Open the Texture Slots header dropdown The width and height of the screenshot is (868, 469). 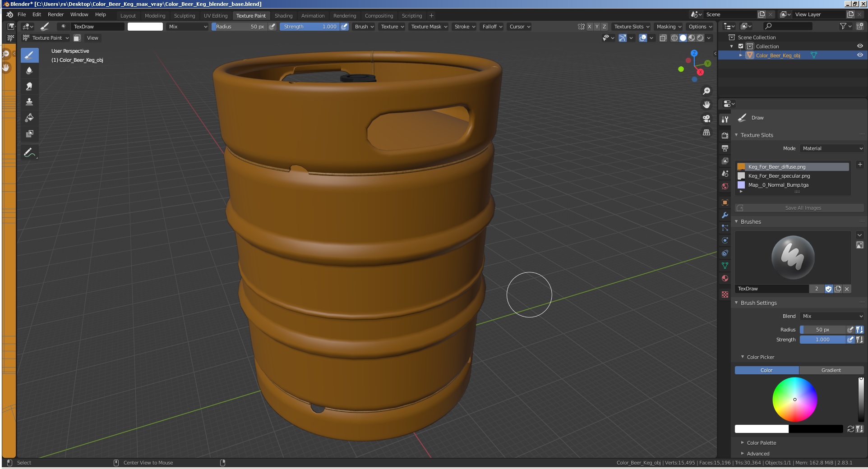(x=632, y=27)
